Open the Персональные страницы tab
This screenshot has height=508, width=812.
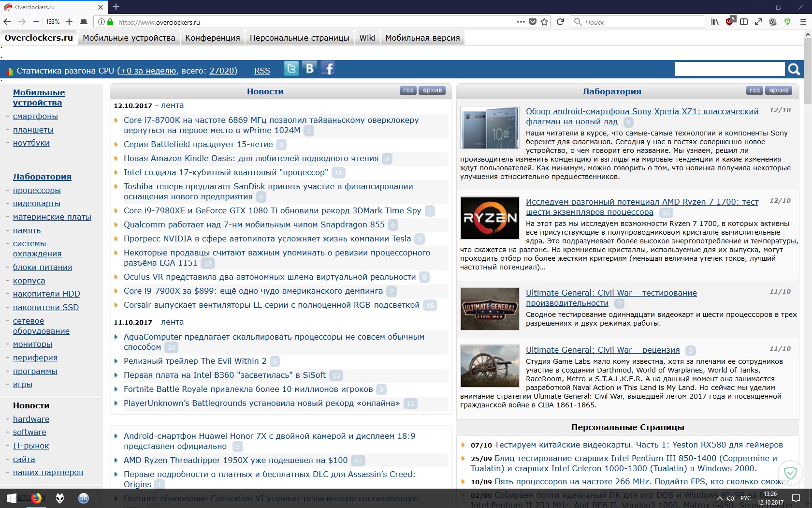coord(300,38)
